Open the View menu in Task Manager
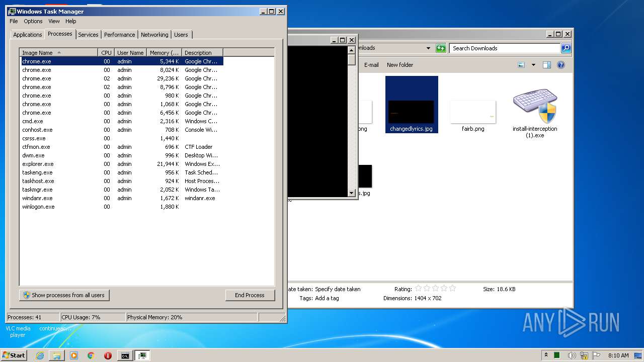Screen dimensions: 644x362 click(x=54, y=21)
